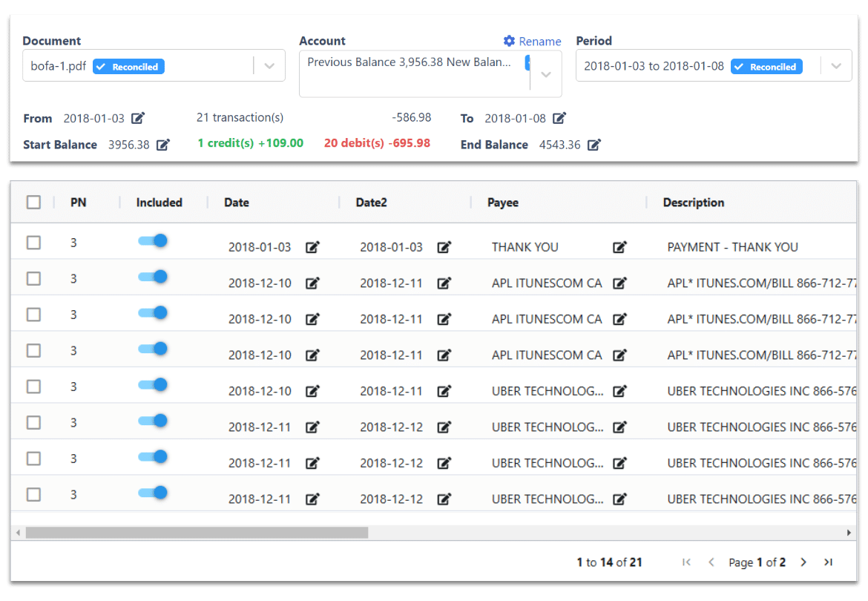The image size is (868, 601).
Task: Sort by PN column header
Action: (x=78, y=203)
